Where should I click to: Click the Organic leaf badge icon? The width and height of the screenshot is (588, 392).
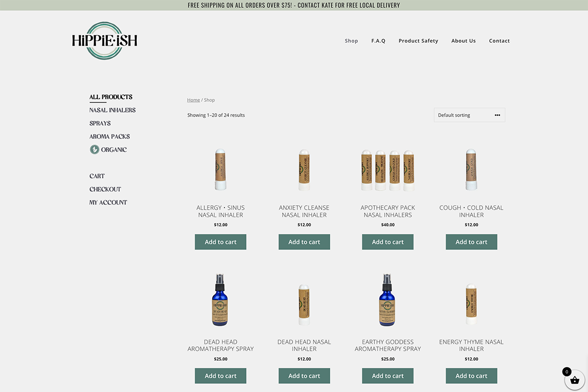(95, 149)
